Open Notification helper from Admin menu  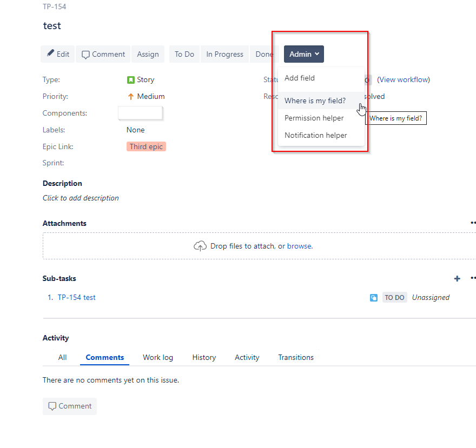tap(321, 135)
